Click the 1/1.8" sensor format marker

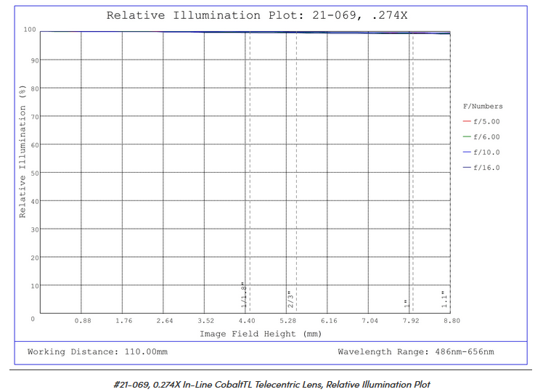244,296
